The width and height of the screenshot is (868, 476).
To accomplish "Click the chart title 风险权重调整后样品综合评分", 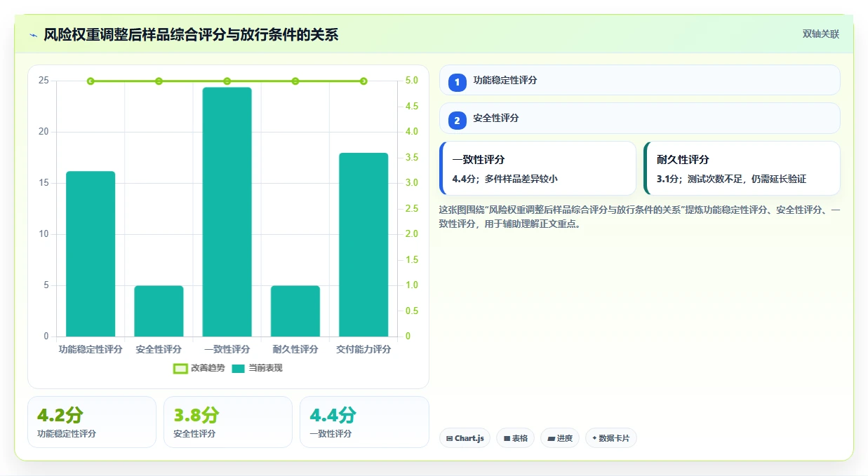I will click(191, 34).
